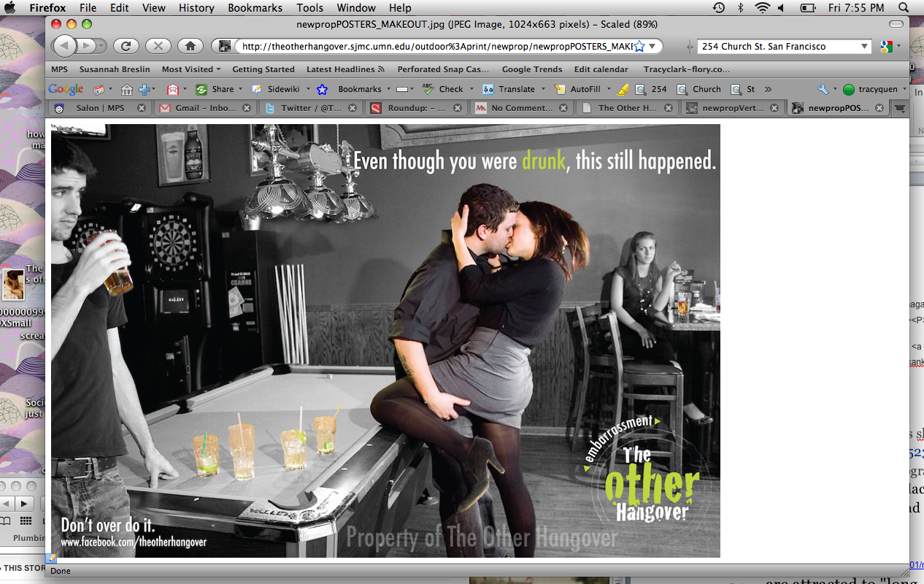This screenshot has height=584, width=924.
Task: Click the Google Toolbar logo
Action: pos(66,89)
